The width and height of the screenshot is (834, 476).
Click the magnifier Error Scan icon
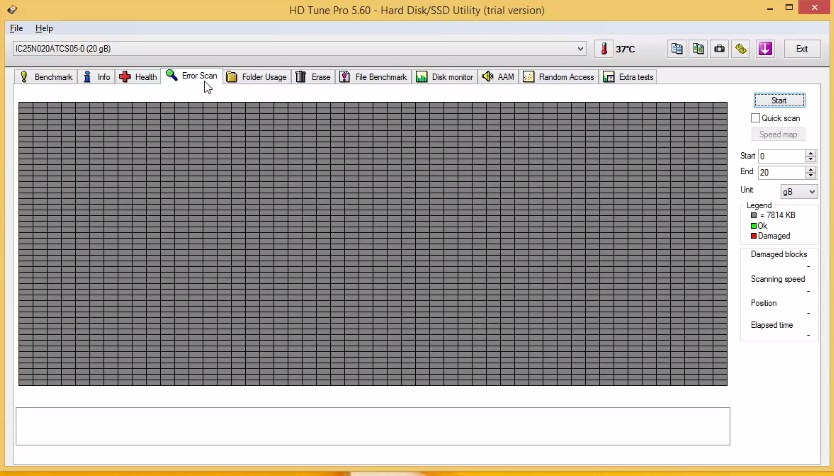pos(171,75)
